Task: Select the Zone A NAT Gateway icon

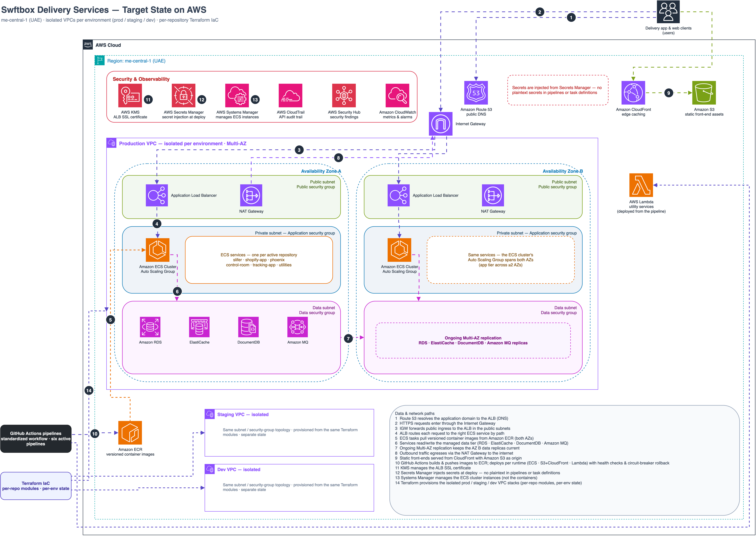Action: (x=251, y=195)
